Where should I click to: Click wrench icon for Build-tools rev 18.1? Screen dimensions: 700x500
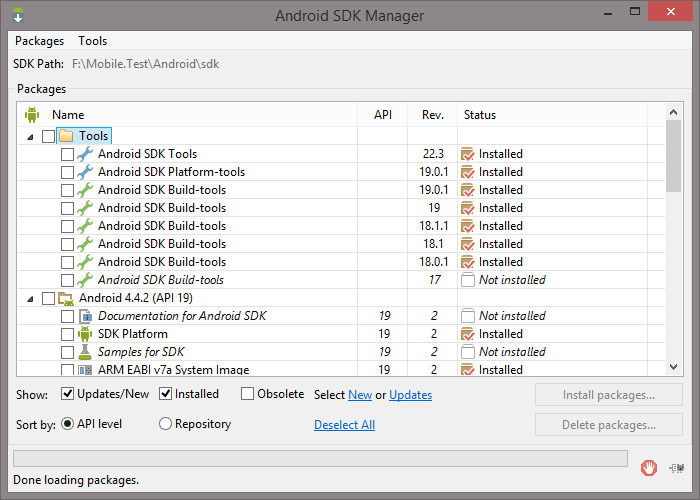coord(85,244)
